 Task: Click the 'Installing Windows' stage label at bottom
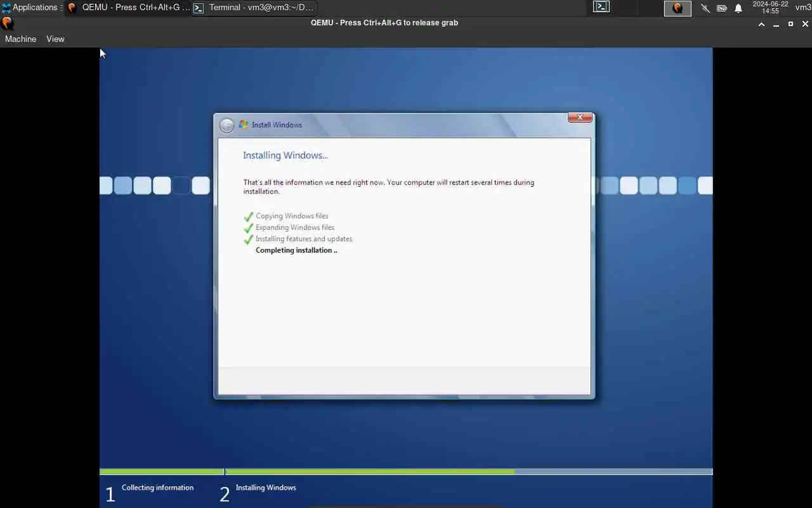pos(266,488)
